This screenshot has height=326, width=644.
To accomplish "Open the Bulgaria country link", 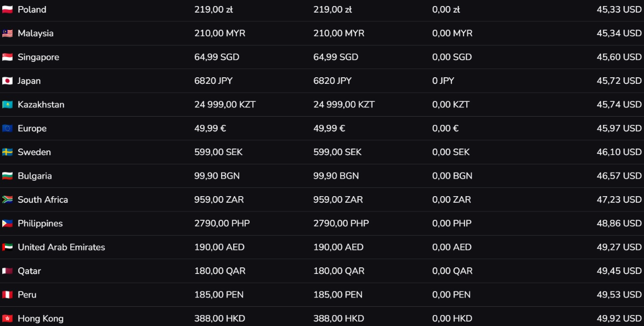I will tap(35, 176).
